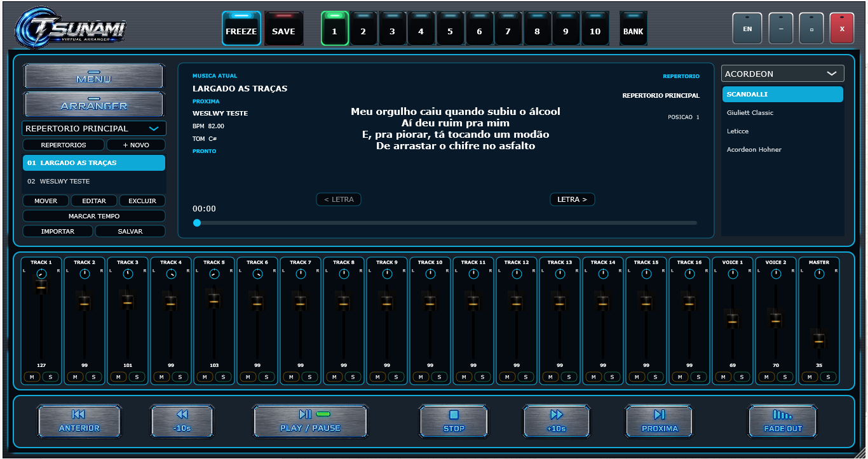Choose Giuliett Classic accordion
Screen dimensions: 868x459
click(783, 112)
